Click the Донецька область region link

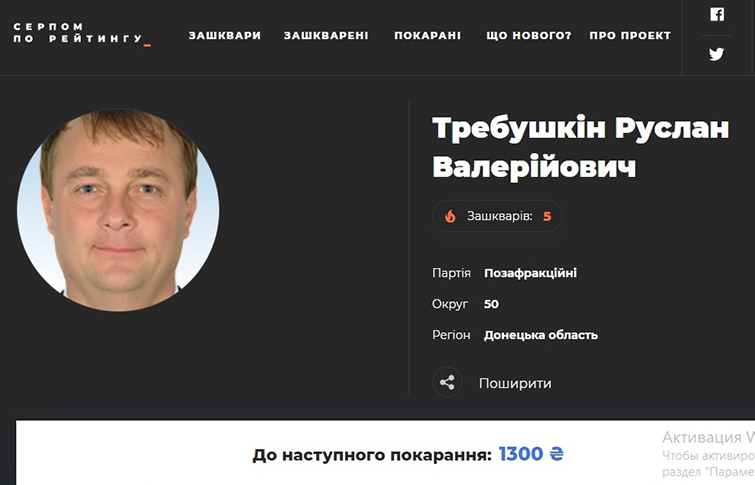point(541,335)
